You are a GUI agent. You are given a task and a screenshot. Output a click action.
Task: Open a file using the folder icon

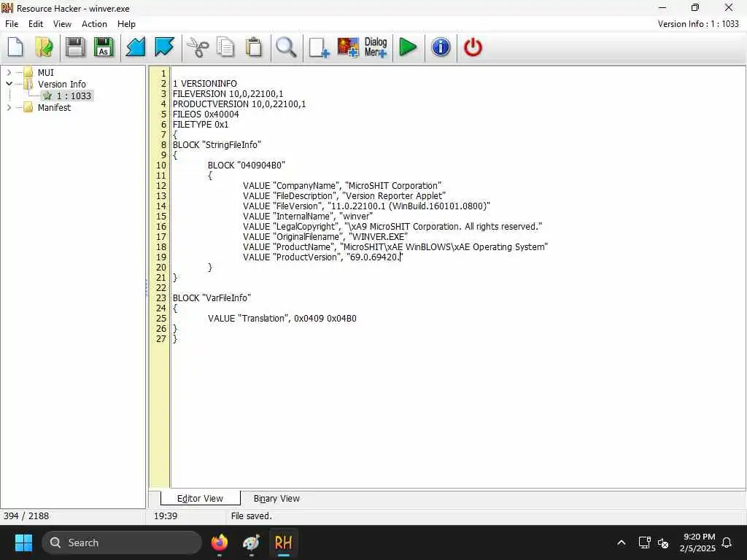point(44,47)
